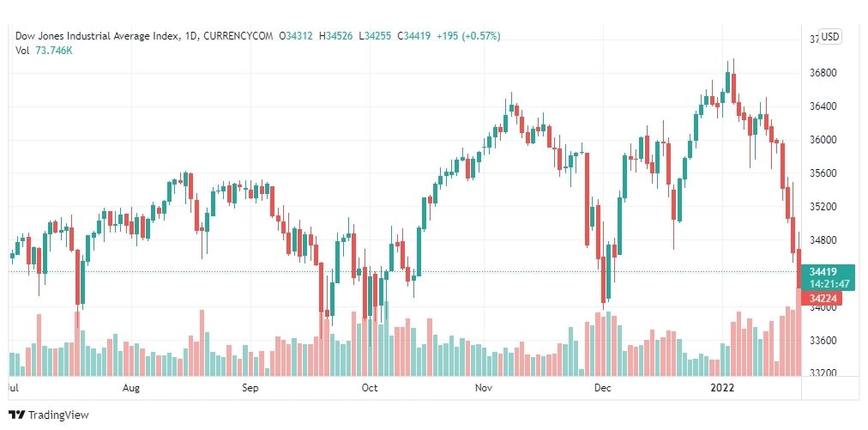Click the CURRENCYCOM source label

pos(238,36)
